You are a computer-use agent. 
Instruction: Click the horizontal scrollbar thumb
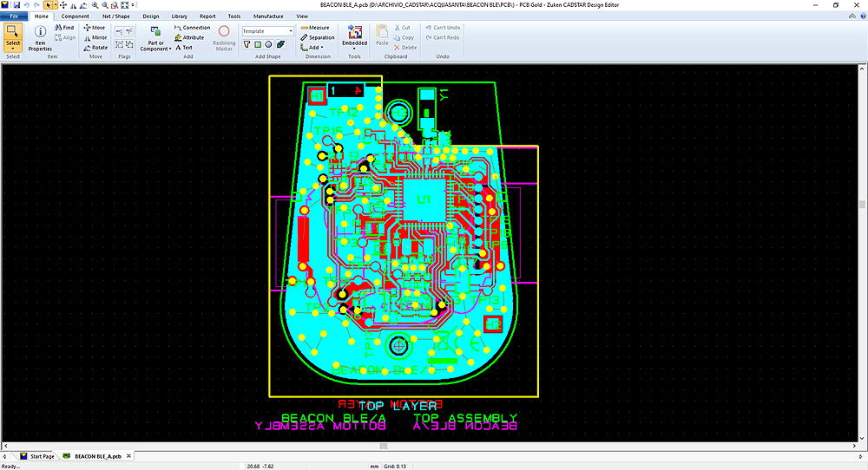(383, 446)
